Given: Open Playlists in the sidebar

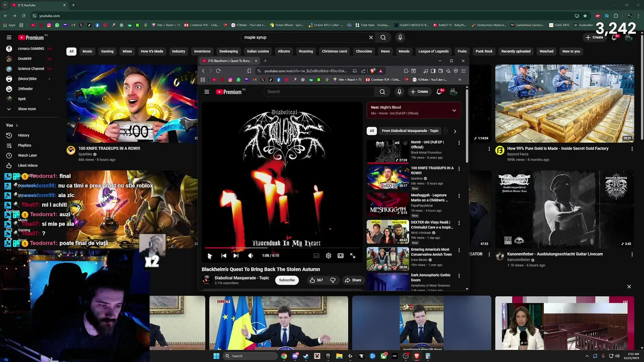Looking at the screenshot, I should point(25,145).
